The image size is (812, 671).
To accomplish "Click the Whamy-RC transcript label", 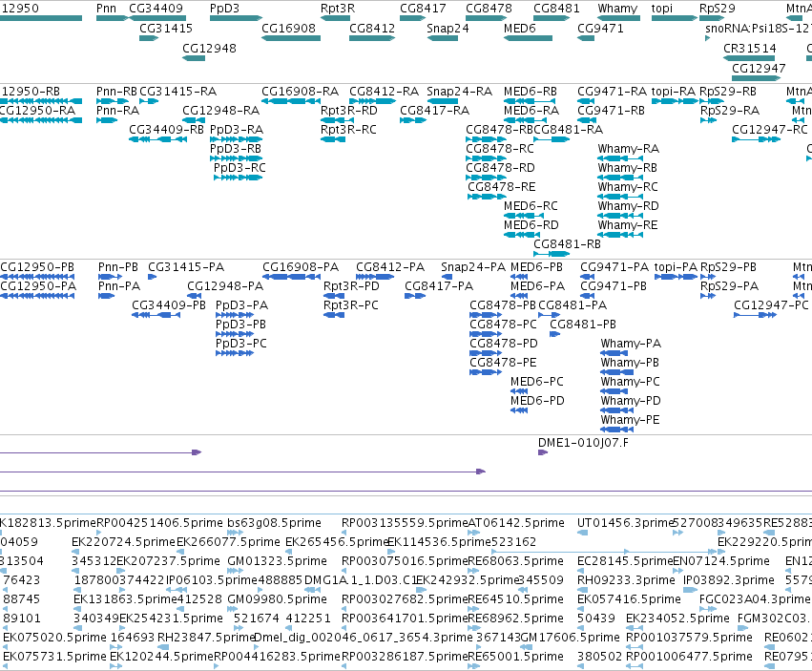I will (x=628, y=186).
